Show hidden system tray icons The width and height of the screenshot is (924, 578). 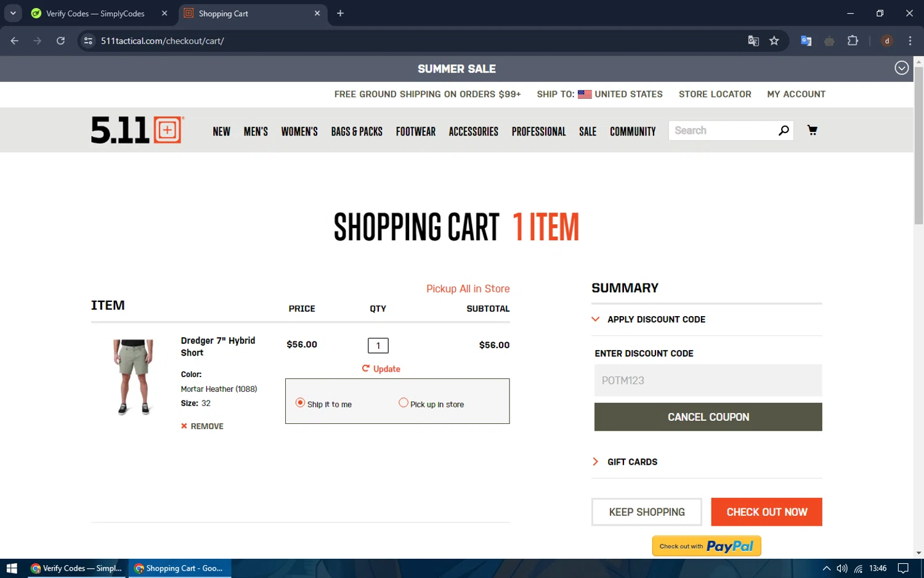(x=827, y=568)
